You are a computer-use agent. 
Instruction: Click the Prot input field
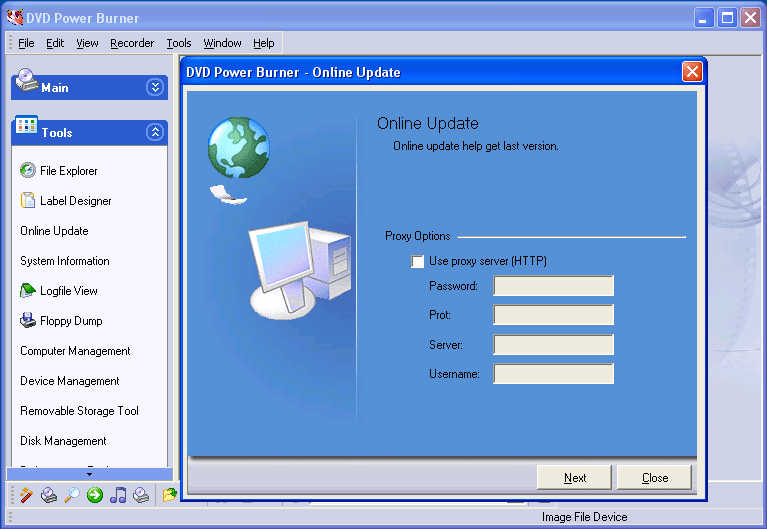[553, 315]
